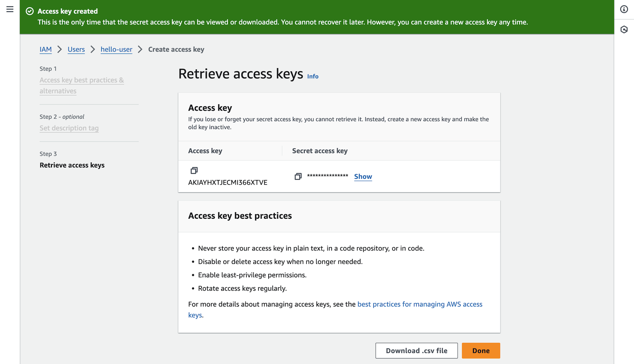Go to IAM breadcrumb
The height and width of the screenshot is (364, 634).
pos(46,50)
